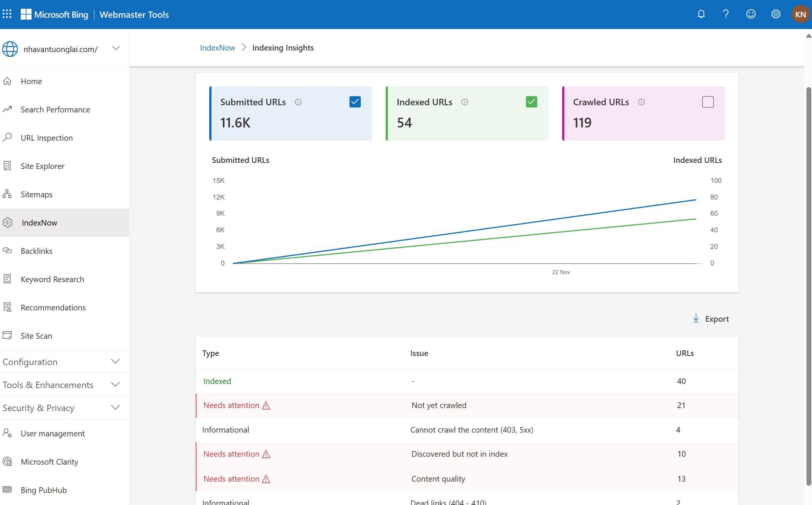Select the Indexed row
The image size is (812, 505).
[467, 381]
